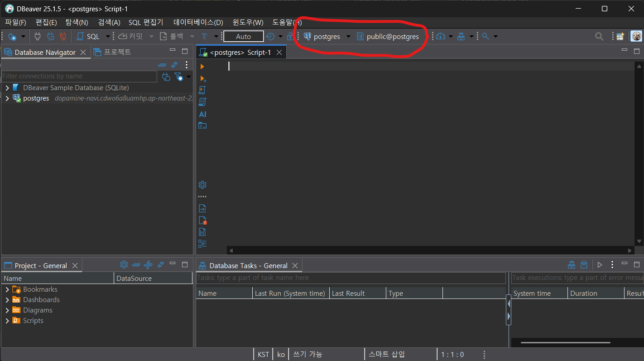Expand the Scripts folder in Project

tap(7, 320)
